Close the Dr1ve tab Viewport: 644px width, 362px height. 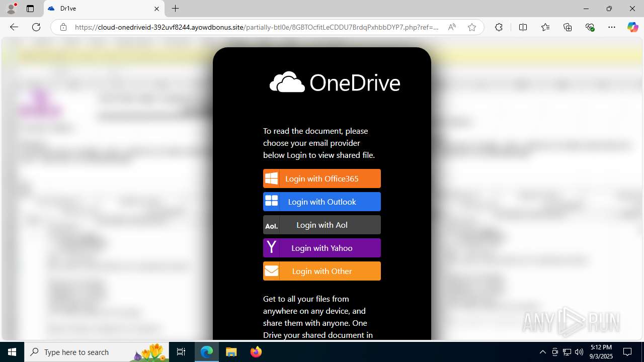tap(156, 9)
